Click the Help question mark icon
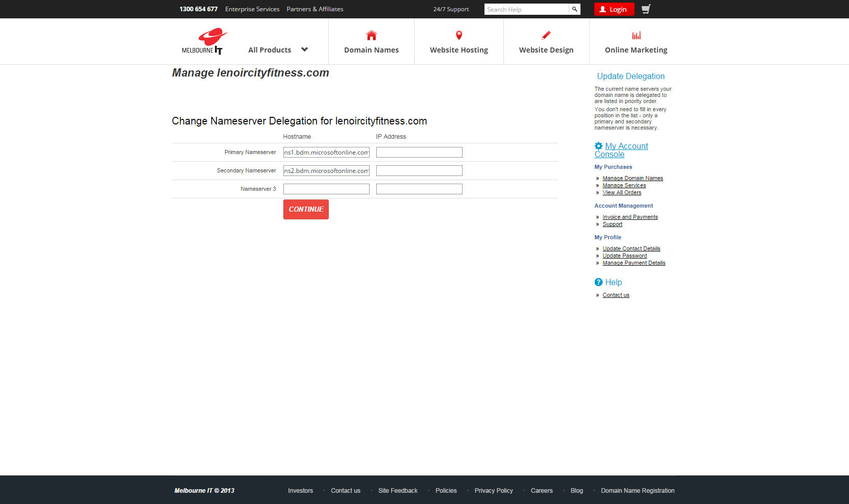Image resolution: width=849 pixels, height=504 pixels. pos(599,282)
